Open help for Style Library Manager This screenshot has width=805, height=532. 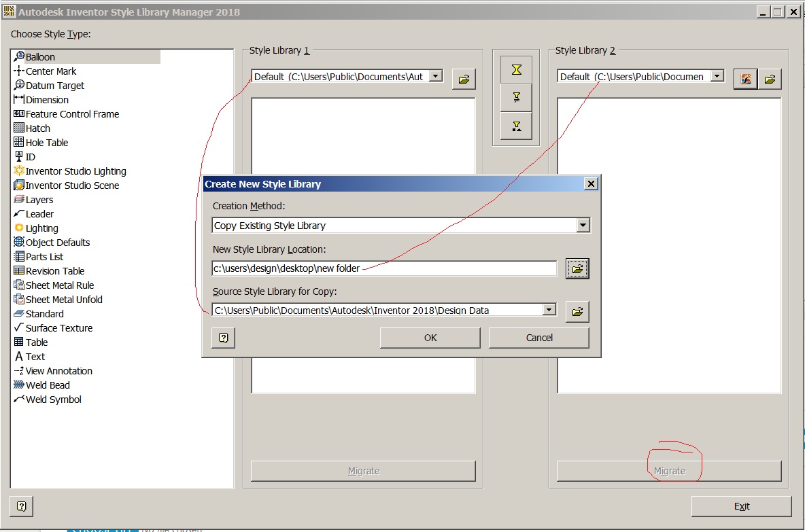(22, 506)
